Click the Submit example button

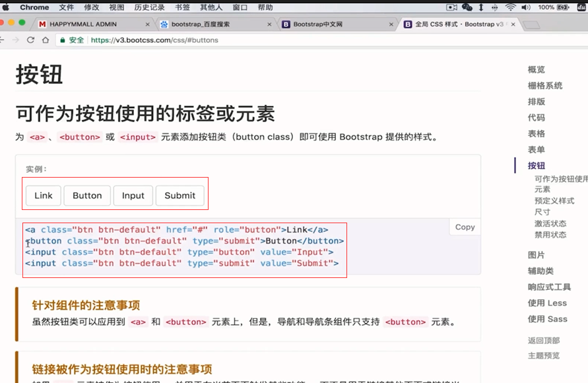[180, 195]
